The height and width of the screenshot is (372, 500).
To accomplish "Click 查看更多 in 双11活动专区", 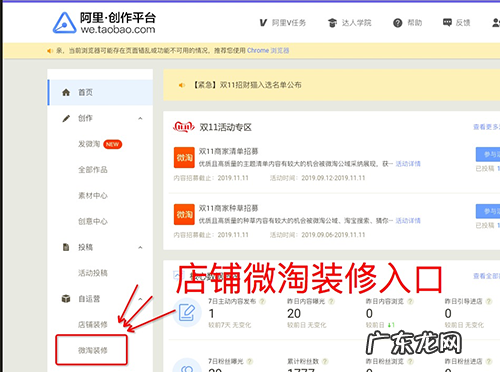I will point(486,127).
